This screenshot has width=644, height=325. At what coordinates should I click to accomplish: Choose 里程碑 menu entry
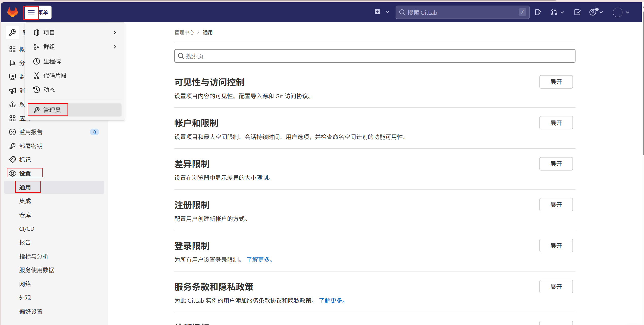[x=52, y=61]
